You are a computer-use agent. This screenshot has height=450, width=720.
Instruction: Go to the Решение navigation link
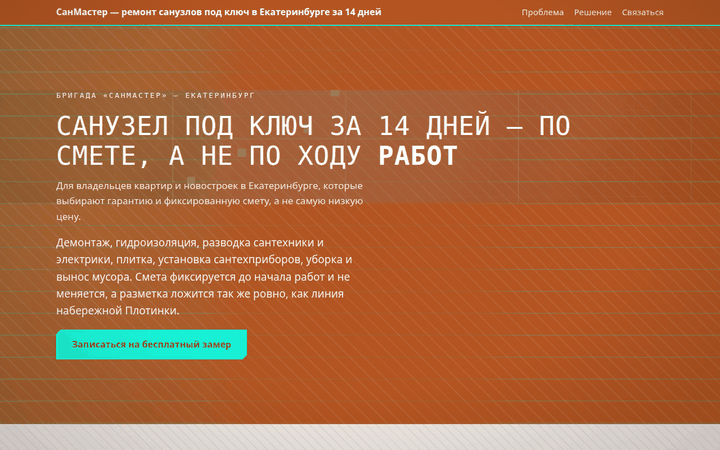(x=592, y=12)
